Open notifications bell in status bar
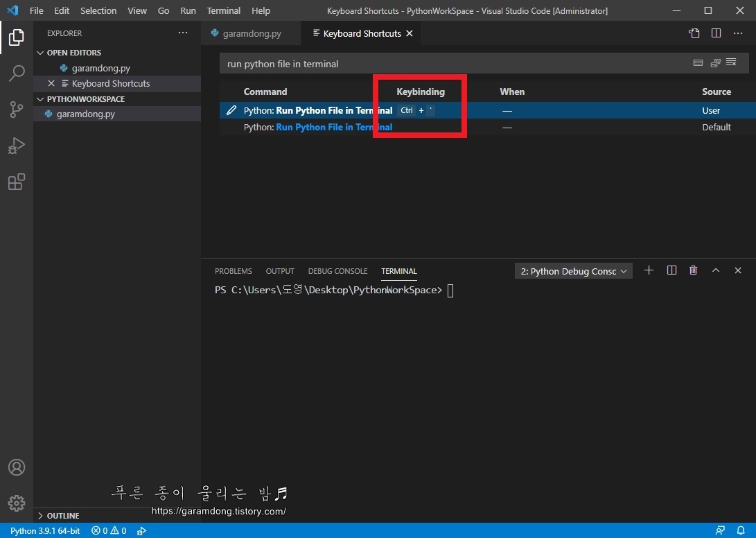756x538 pixels. (x=741, y=531)
